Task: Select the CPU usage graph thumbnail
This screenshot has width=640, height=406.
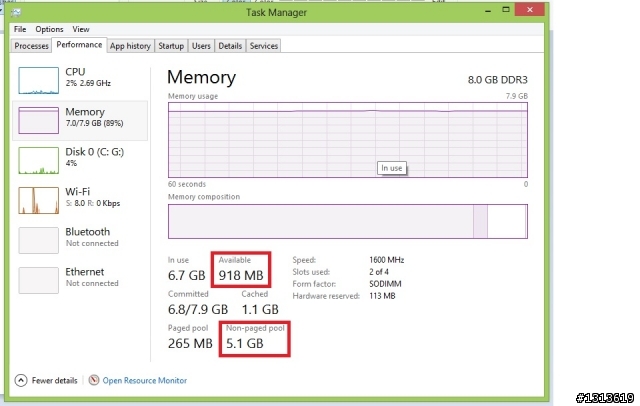Action: pos(39,80)
